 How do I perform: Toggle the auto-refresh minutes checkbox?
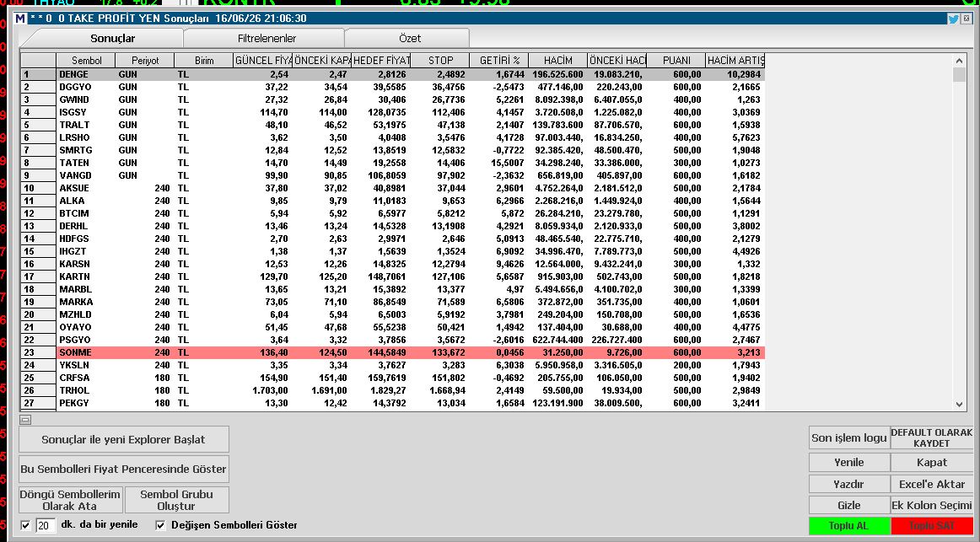[x=25, y=525]
